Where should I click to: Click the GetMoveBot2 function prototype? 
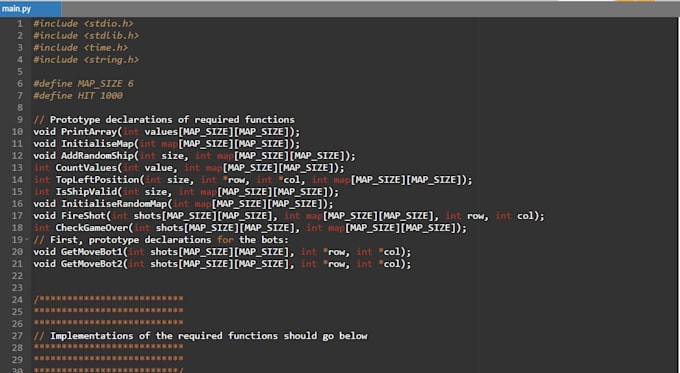coord(222,264)
